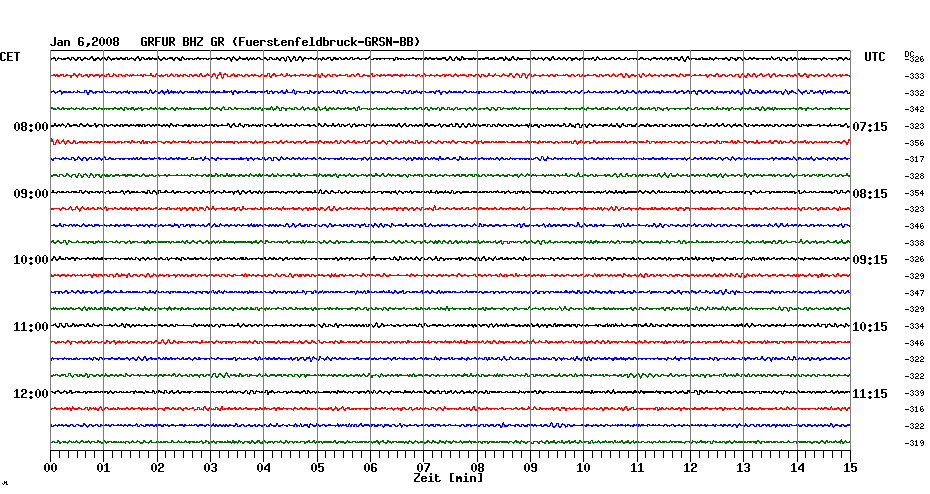Click the "09" minute axis label
The width and height of the screenshot is (930, 494).
click(x=530, y=468)
